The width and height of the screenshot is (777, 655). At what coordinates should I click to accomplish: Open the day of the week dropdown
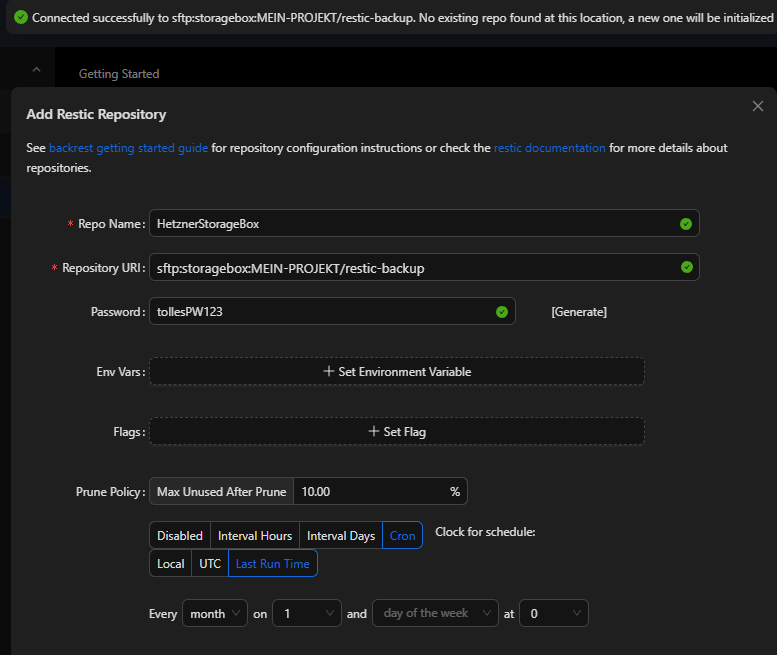(434, 614)
